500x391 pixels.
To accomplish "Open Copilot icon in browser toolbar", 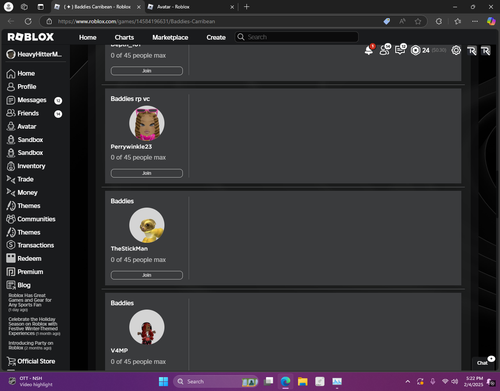I will (x=491, y=21).
